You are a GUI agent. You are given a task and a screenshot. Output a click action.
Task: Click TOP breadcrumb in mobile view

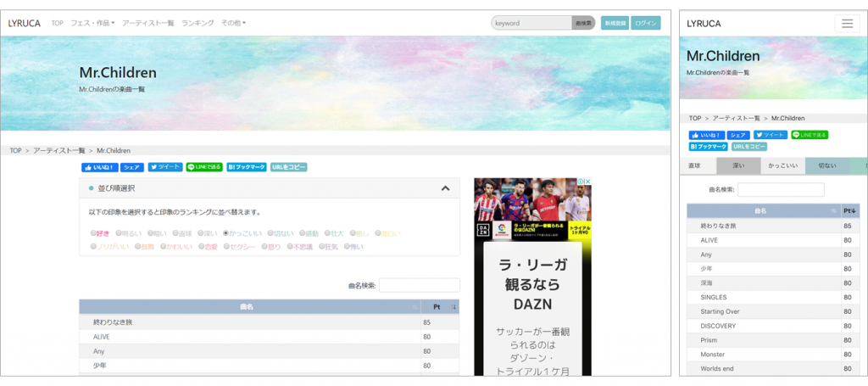coord(695,119)
